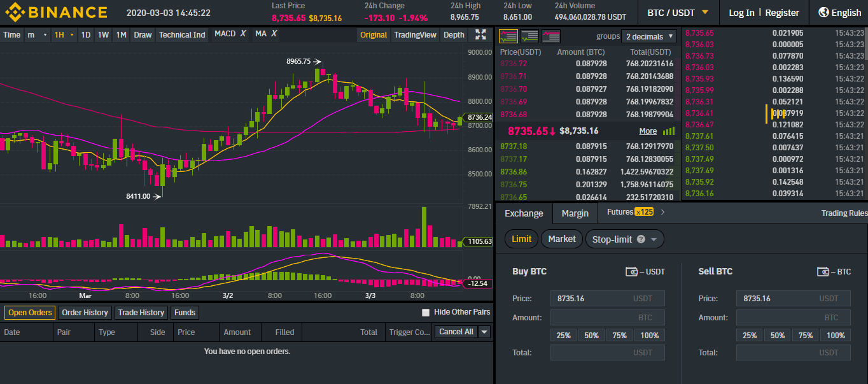Click the USDT wallet icon in Buy BTC
This screenshot has width=868, height=384.
pos(632,272)
